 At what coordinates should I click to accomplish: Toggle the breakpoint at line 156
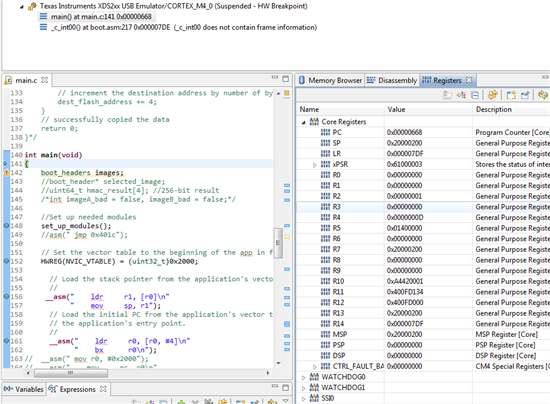tap(6, 296)
